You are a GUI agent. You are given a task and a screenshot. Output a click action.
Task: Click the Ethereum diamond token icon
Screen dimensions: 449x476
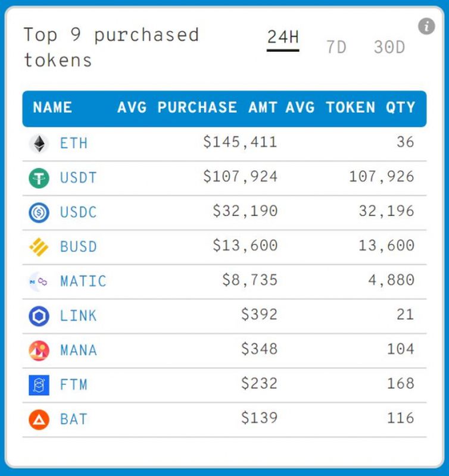[x=39, y=143]
